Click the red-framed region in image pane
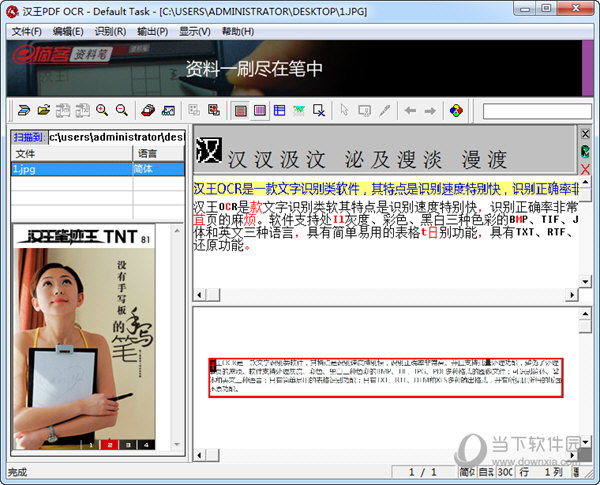Image resolution: width=600 pixels, height=485 pixels. 386,378
